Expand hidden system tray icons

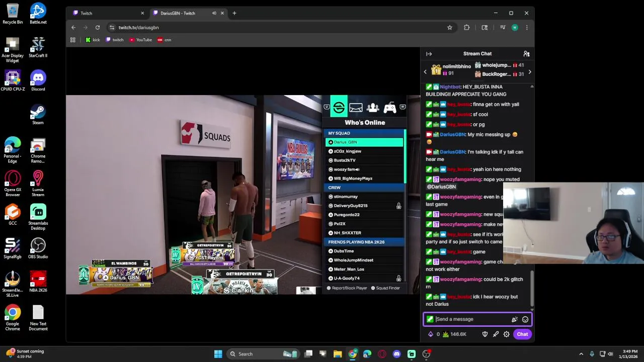(581, 354)
